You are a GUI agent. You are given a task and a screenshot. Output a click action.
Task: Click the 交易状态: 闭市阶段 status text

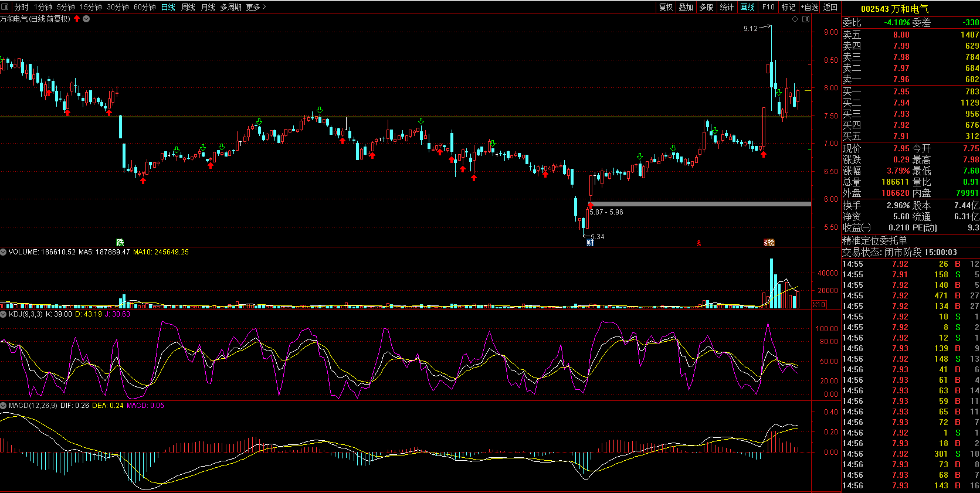(x=881, y=252)
